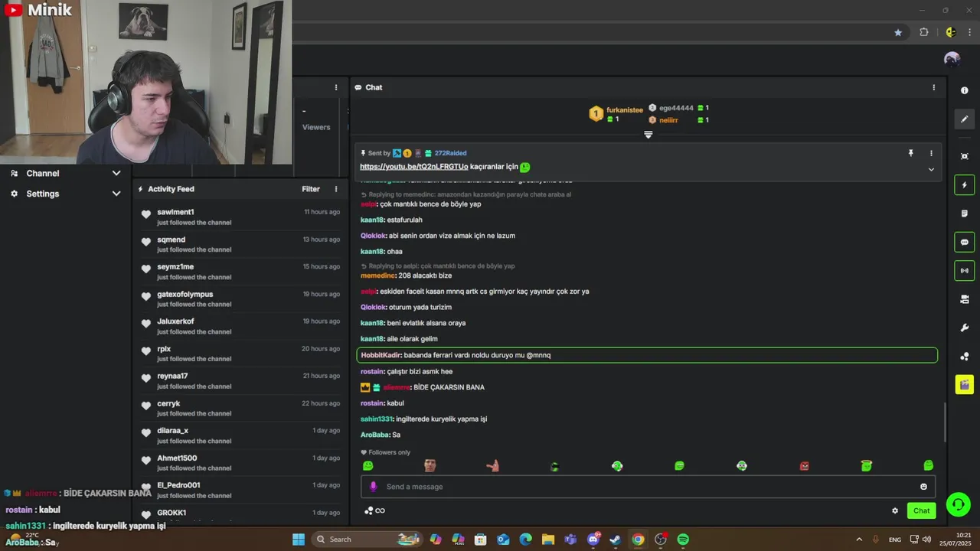Collapse the pinned message chevron
980x551 pixels.
[931, 169]
